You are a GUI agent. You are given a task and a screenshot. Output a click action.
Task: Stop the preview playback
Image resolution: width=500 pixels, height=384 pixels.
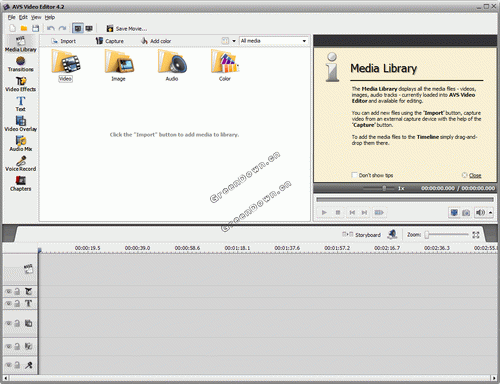[338, 212]
